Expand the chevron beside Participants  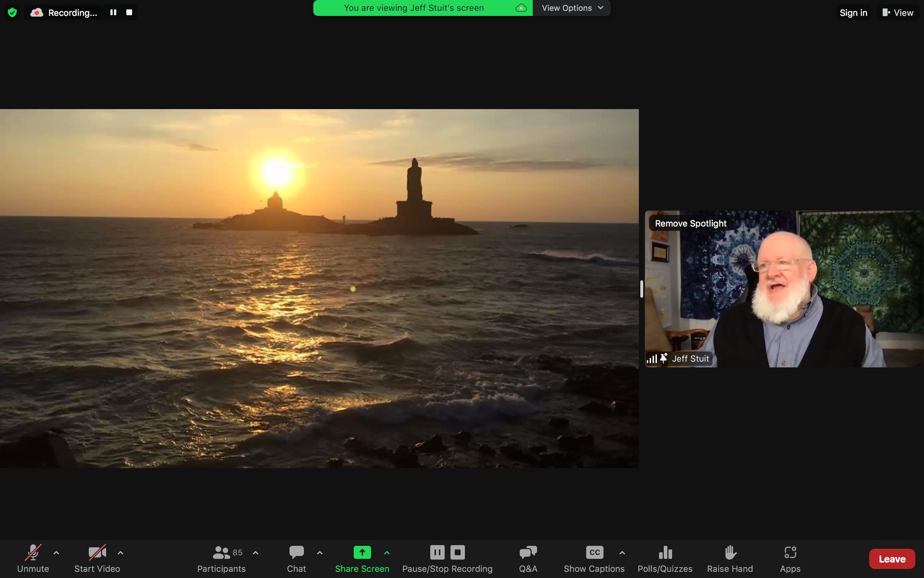tap(255, 552)
